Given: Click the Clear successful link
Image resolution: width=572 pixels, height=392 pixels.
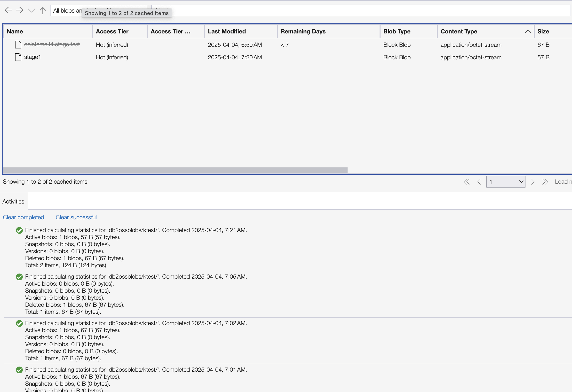Looking at the screenshot, I should pos(76,217).
